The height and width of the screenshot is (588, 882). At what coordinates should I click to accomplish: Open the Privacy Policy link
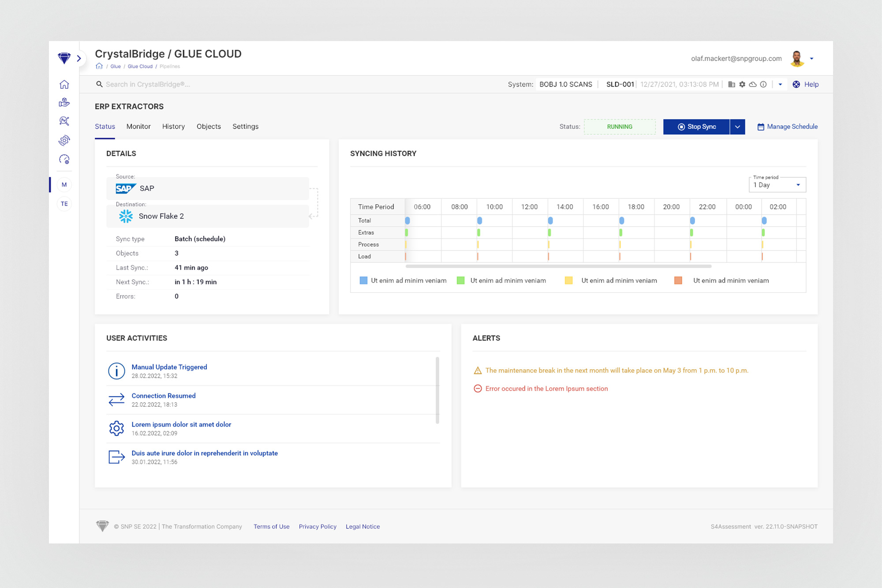click(x=318, y=526)
